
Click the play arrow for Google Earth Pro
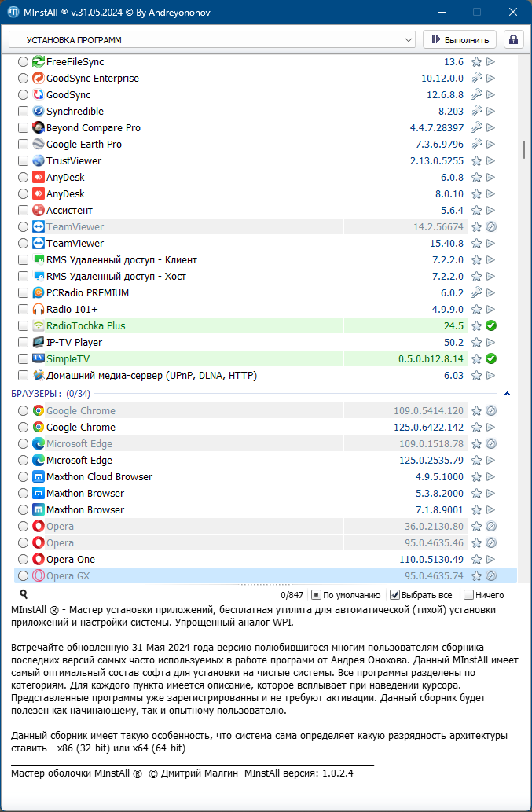pyautogui.click(x=491, y=145)
